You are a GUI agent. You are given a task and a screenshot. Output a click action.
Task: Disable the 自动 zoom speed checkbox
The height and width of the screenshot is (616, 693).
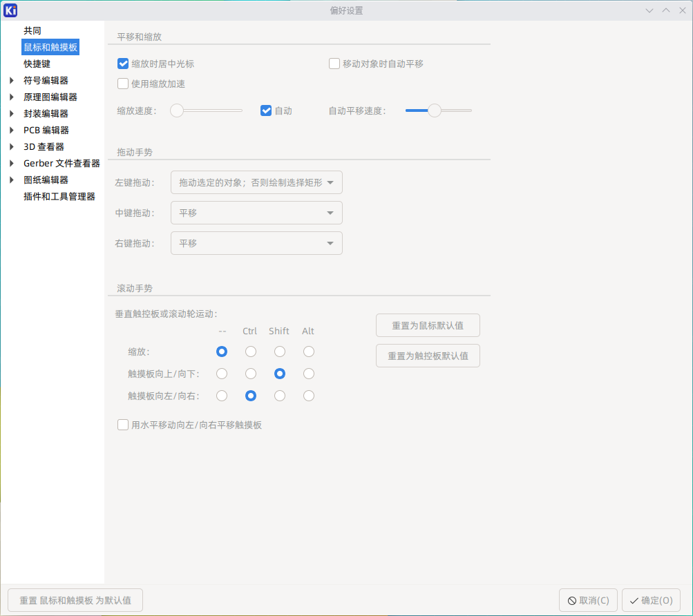tap(265, 110)
